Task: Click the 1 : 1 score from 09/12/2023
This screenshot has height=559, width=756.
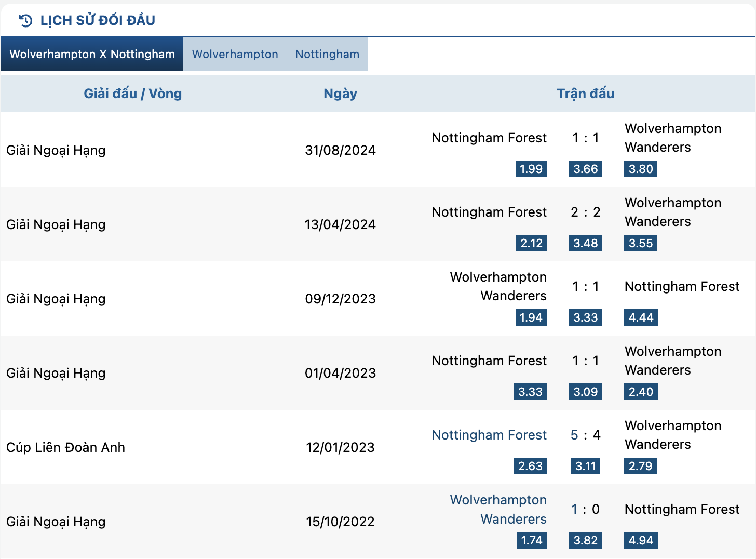Action: click(586, 286)
